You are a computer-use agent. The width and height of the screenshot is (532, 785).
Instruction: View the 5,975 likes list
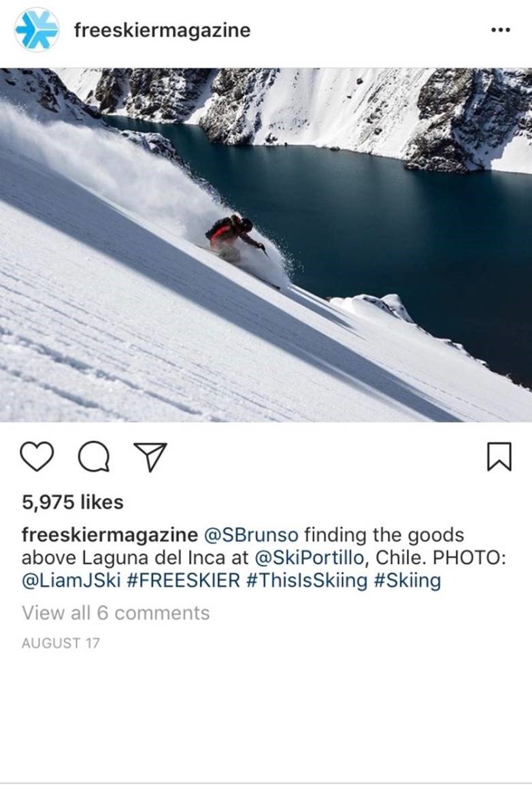coord(73,501)
